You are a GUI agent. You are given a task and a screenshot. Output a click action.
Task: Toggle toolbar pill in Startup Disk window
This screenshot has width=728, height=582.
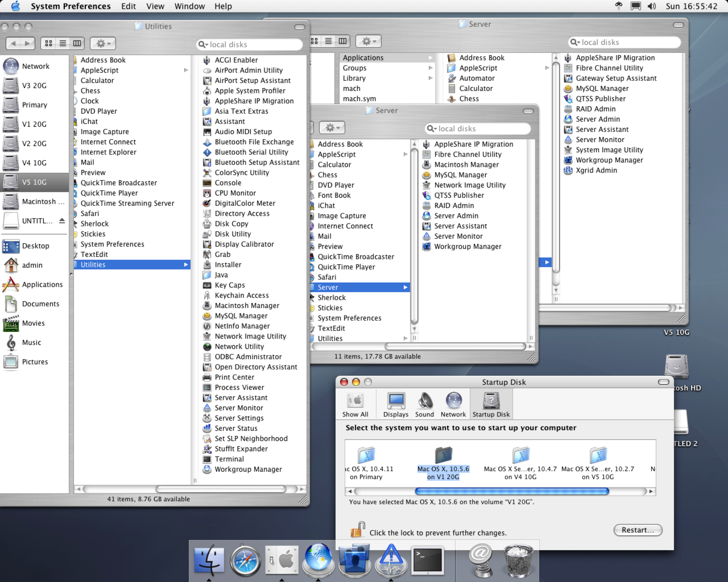coord(663,382)
